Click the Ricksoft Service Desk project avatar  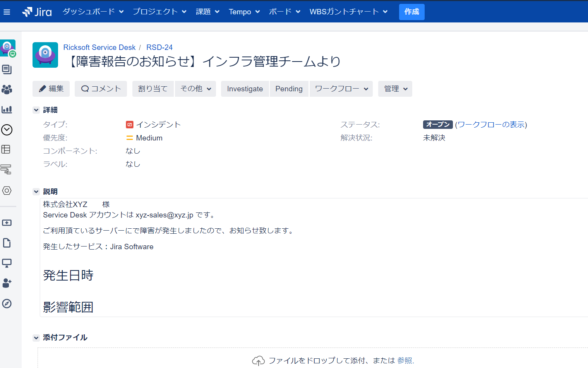[x=45, y=55]
